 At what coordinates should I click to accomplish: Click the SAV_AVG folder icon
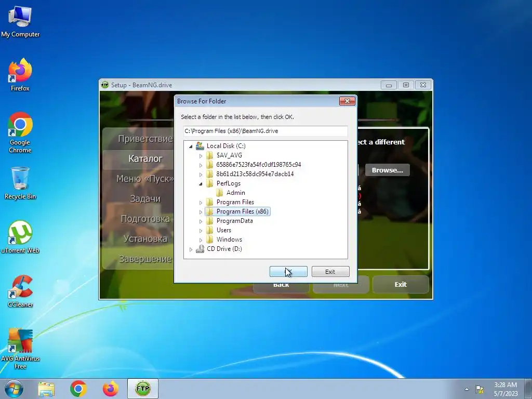(x=210, y=155)
